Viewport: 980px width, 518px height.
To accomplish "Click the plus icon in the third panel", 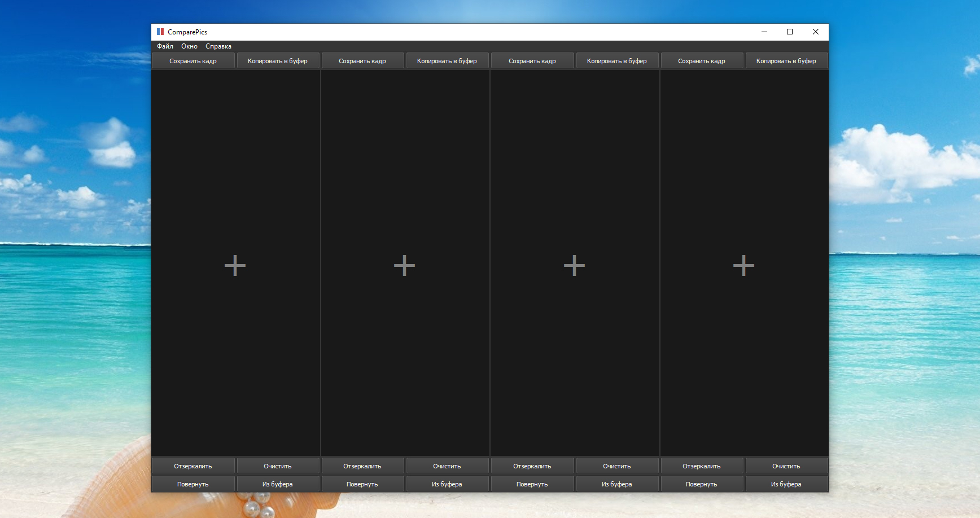I will pos(574,265).
